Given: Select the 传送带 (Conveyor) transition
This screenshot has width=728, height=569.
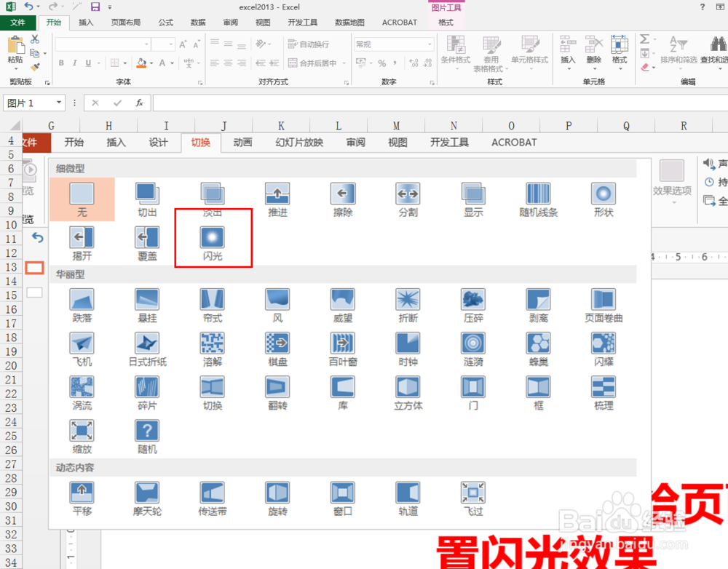Looking at the screenshot, I should [212, 498].
